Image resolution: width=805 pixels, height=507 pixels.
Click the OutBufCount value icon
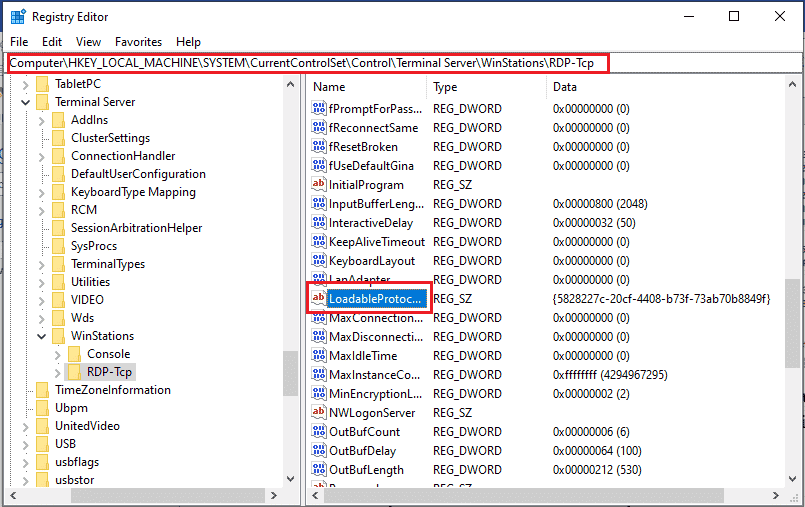coord(318,431)
